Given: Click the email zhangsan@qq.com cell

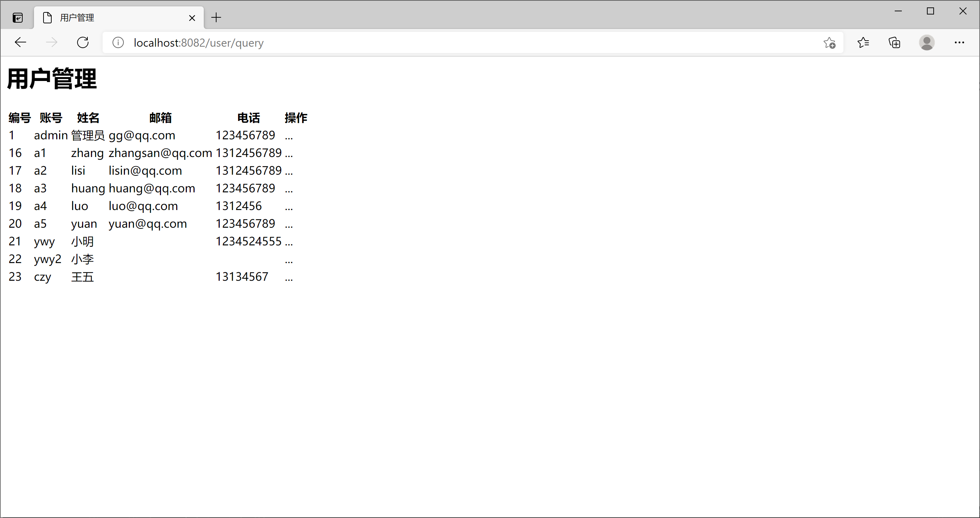Looking at the screenshot, I should point(160,153).
